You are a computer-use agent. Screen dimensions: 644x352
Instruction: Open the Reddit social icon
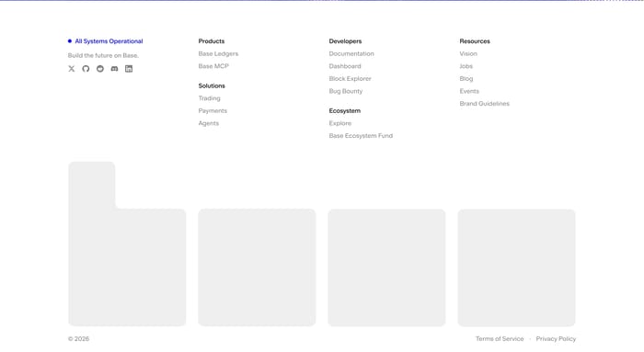pos(100,69)
